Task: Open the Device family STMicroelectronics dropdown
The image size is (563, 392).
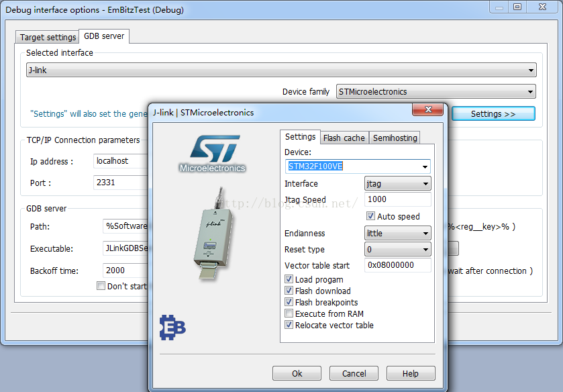Action: tap(436, 91)
